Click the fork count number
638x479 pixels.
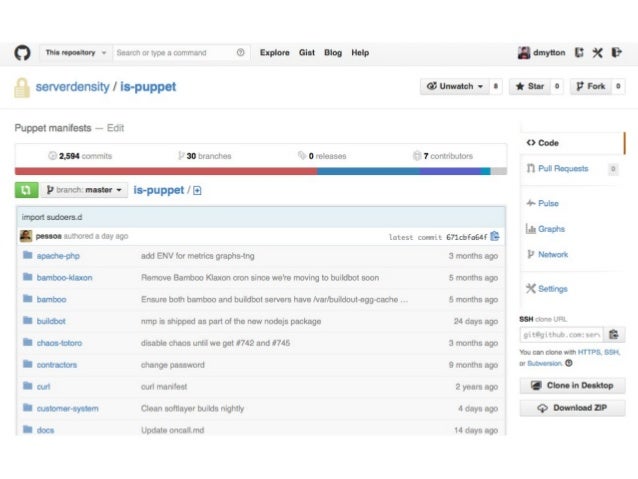(x=618, y=86)
